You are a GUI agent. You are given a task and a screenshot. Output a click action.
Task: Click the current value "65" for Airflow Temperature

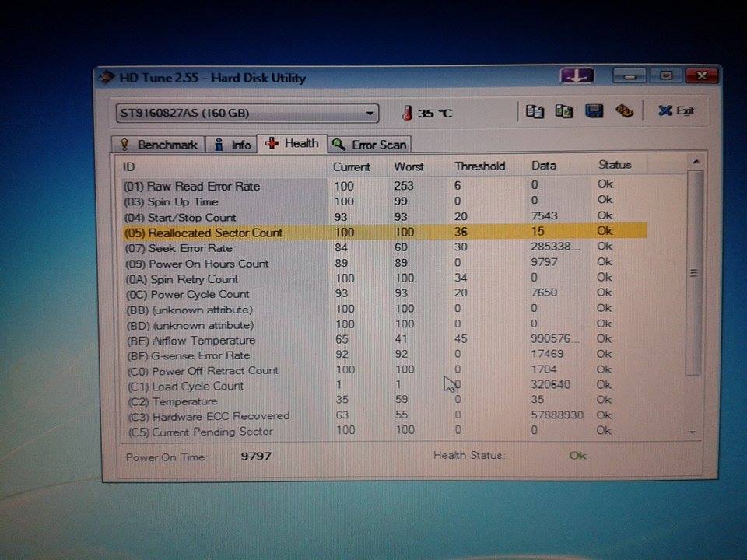tap(342, 340)
